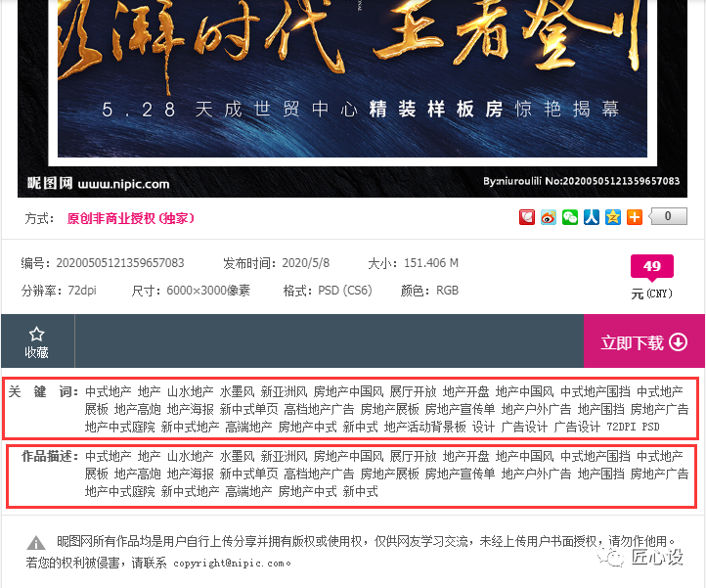The height and width of the screenshot is (588, 706).
Task: Open more share options plus icon
Action: click(635, 217)
